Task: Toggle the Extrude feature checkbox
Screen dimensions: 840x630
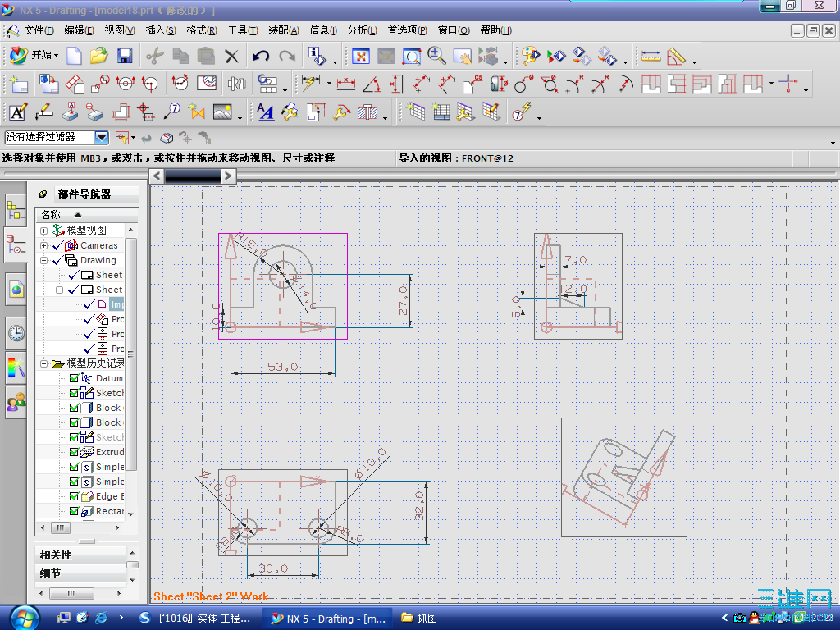Action: (75, 452)
